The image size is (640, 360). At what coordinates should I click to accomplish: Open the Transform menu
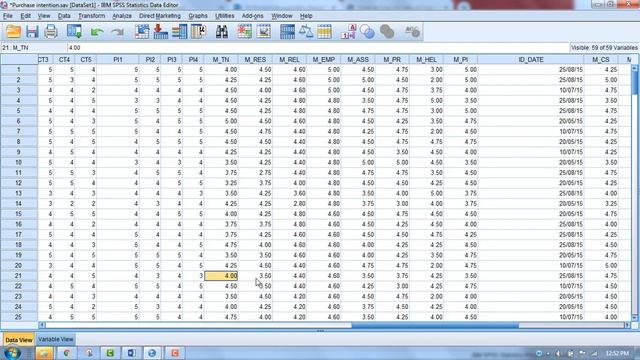pyautogui.click(x=91, y=16)
